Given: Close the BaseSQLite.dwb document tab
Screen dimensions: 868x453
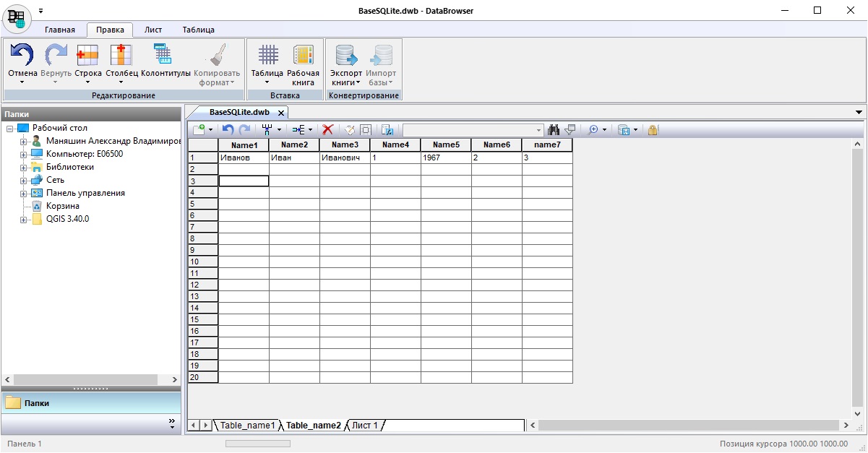Looking at the screenshot, I should tap(281, 113).
